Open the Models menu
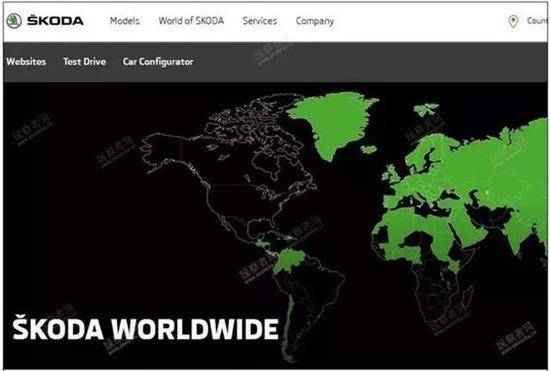550x371 pixels. 125,21
